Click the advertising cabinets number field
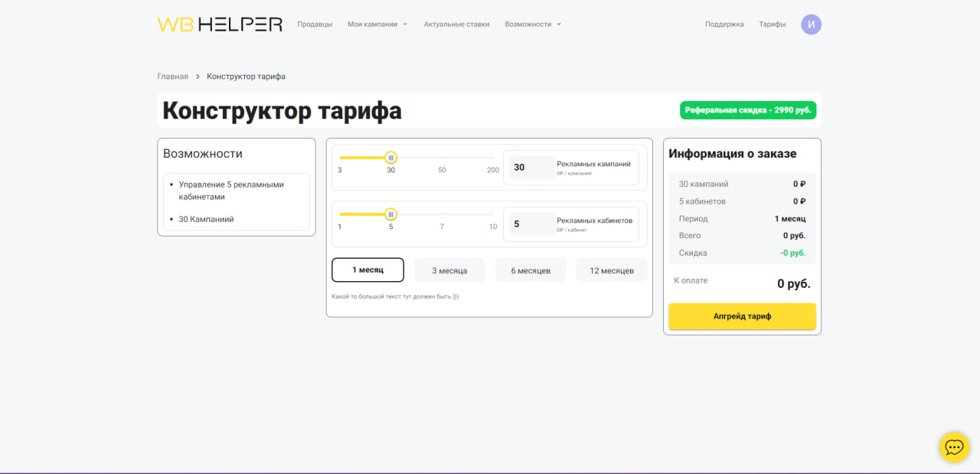 532,224
